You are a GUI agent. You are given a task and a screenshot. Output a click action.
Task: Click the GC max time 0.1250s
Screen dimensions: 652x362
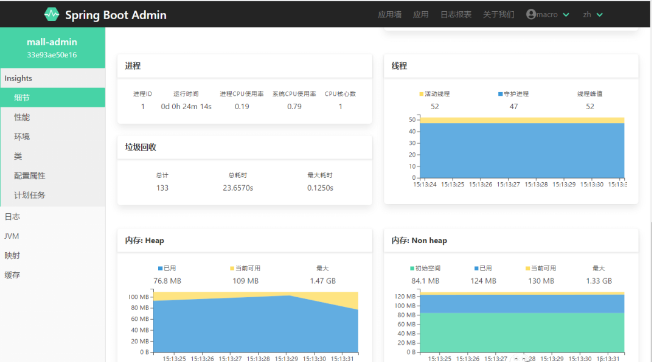pos(320,188)
